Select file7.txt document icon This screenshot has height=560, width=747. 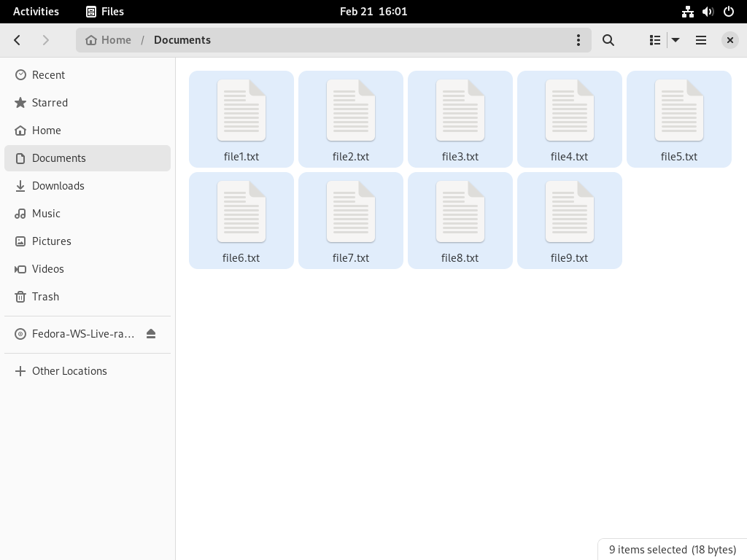click(x=351, y=212)
